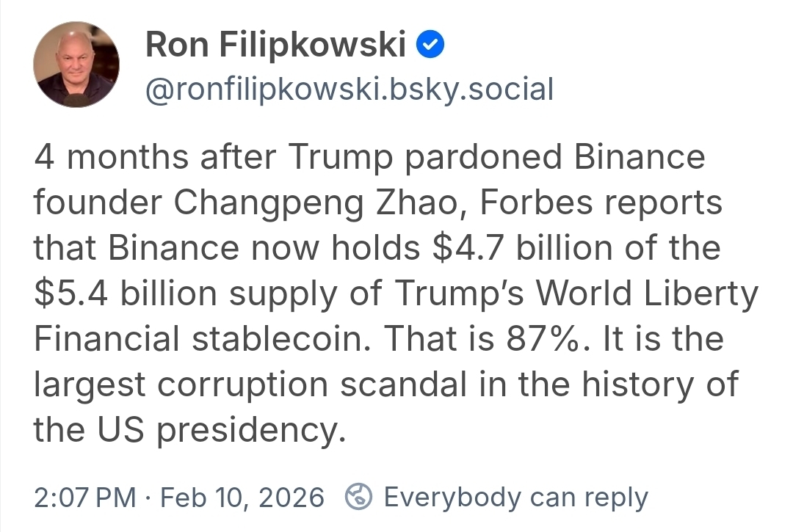
Task: Open the "Everybody can reply" setting
Action: click(x=515, y=498)
